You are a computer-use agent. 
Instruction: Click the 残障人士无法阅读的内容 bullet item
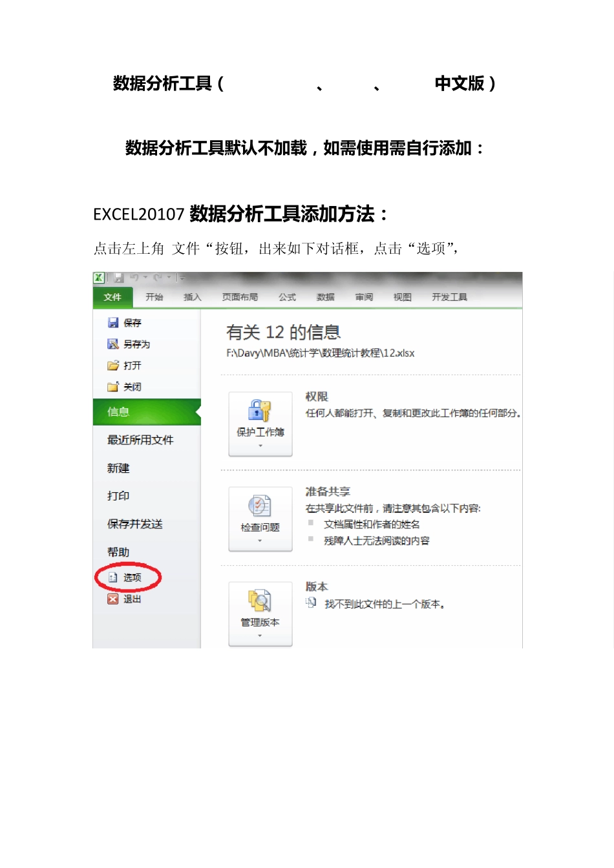(377, 541)
